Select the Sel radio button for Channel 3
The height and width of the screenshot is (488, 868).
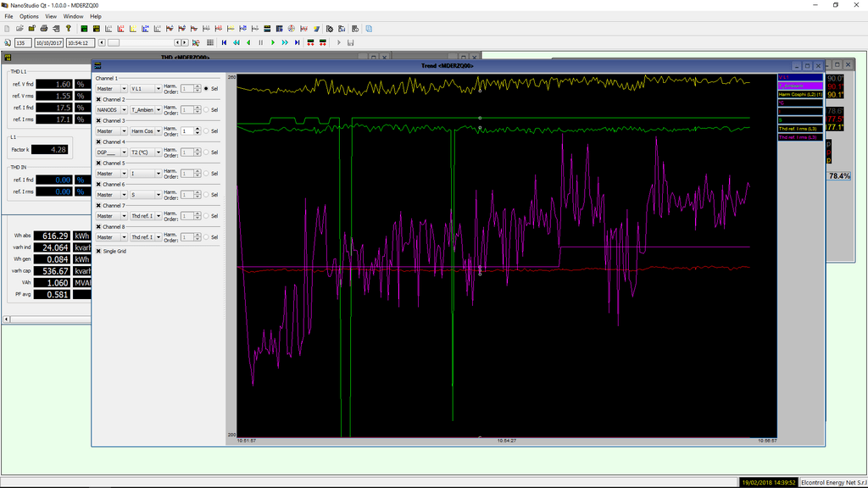pyautogui.click(x=205, y=131)
